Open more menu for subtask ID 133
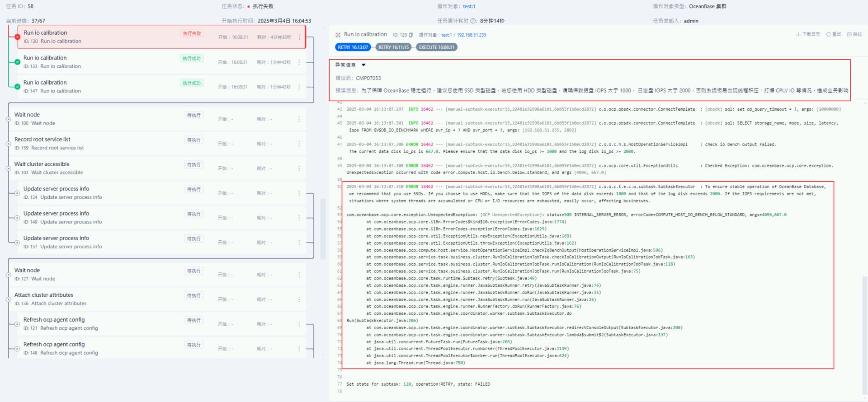Screen dimensions: 868x402 pos(299,62)
